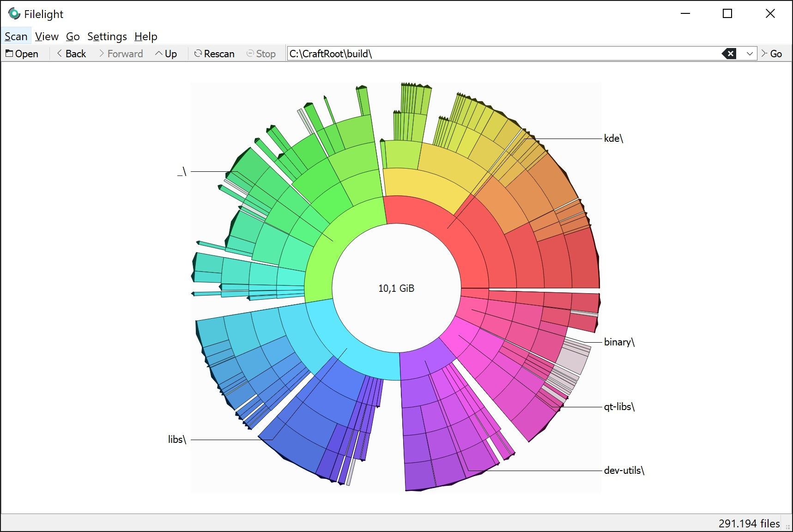This screenshot has width=793, height=532.
Task: Expand the location history dropdown
Action: (x=750, y=54)
